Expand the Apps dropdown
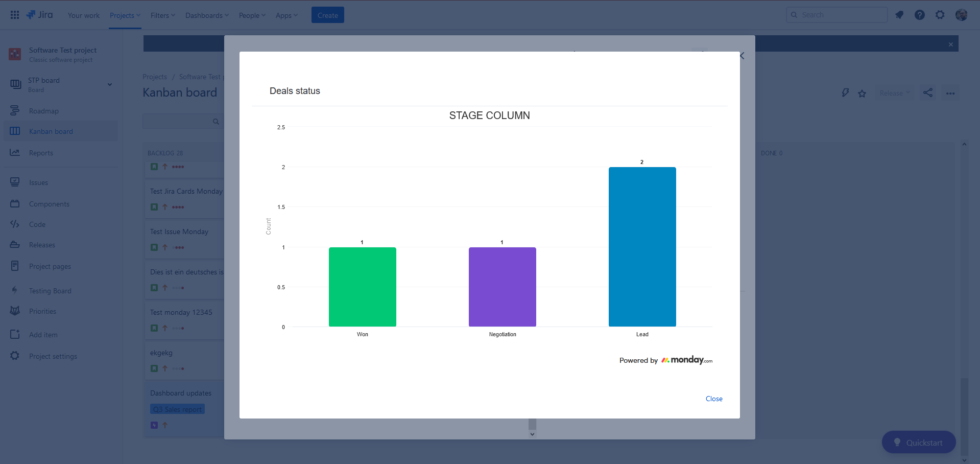980x464 pixels. pos(286,15)
